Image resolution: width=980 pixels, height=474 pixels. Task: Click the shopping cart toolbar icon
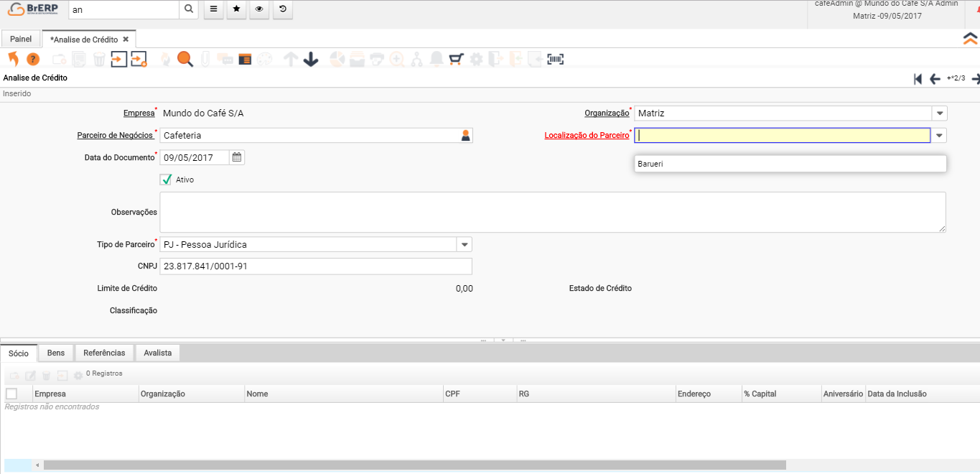point(456,59)
